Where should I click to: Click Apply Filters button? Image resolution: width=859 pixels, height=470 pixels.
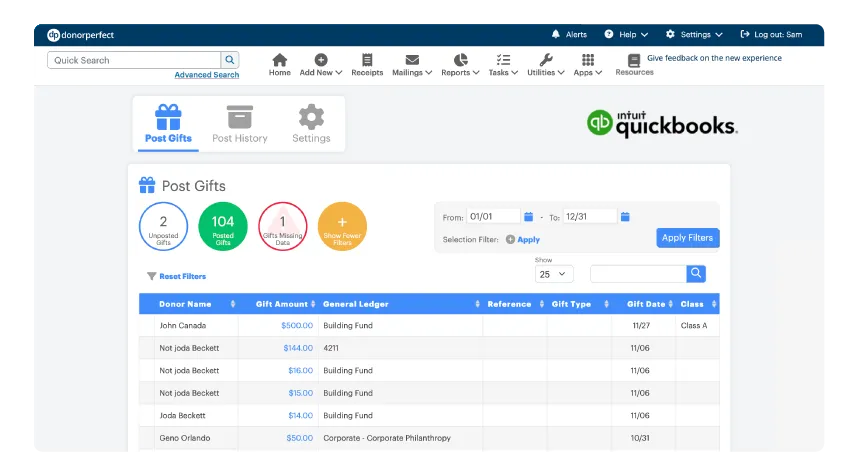[688, 238]
